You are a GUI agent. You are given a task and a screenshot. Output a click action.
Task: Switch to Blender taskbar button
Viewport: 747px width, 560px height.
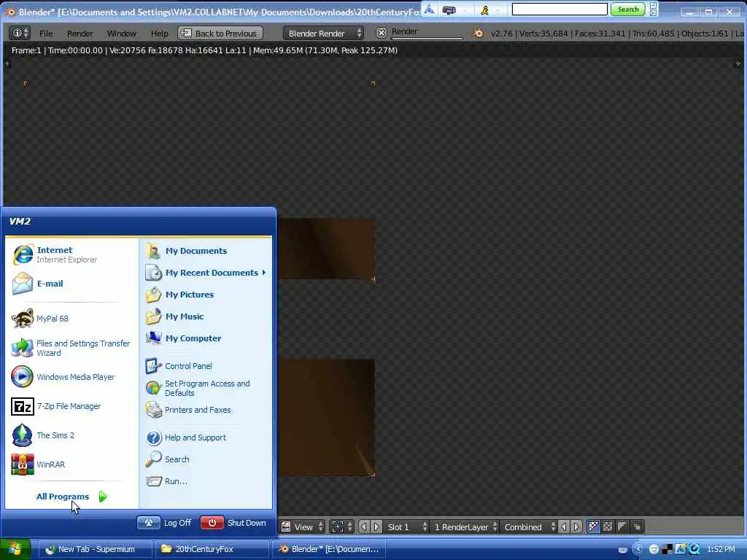(330, 549)
